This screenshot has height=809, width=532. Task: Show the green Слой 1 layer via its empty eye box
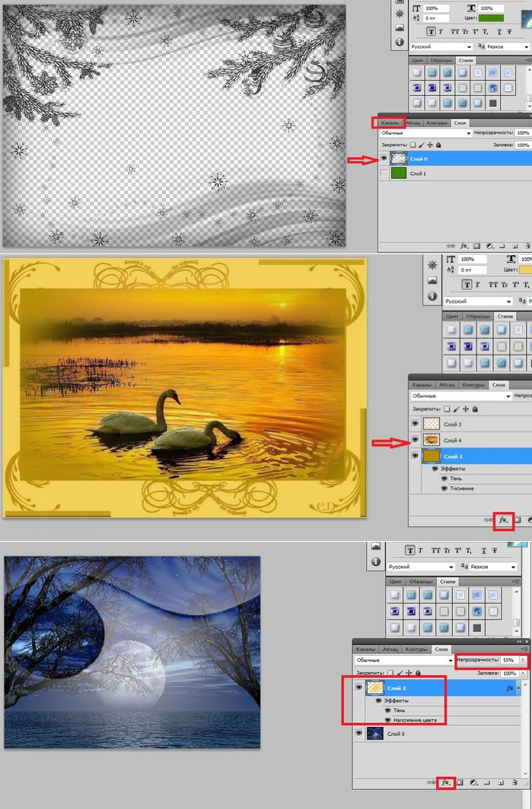click(384, 174)
